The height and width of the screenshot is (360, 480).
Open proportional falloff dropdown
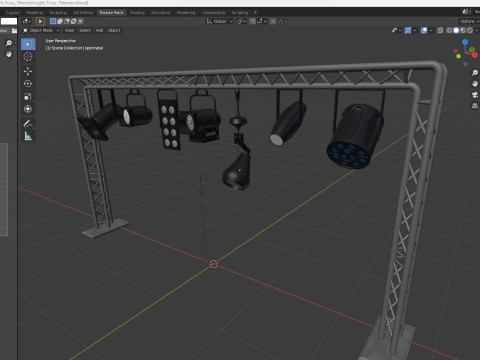(282, 21)
